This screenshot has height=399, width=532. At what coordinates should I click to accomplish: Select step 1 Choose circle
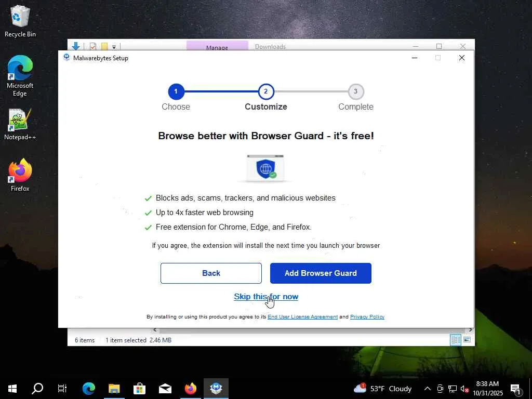176,91
